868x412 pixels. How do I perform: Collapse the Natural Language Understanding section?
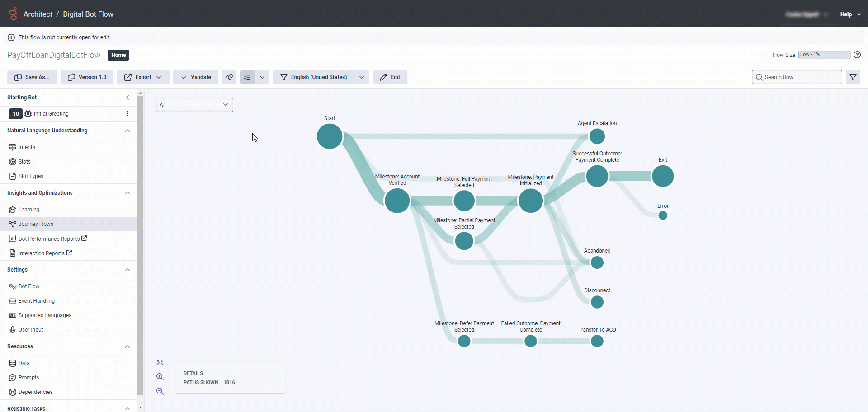tap(127, 131)
